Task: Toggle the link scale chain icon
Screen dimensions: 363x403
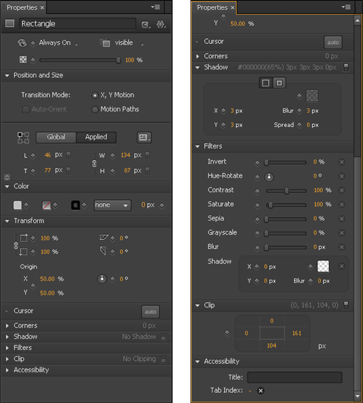Action: tap(15, 246)
